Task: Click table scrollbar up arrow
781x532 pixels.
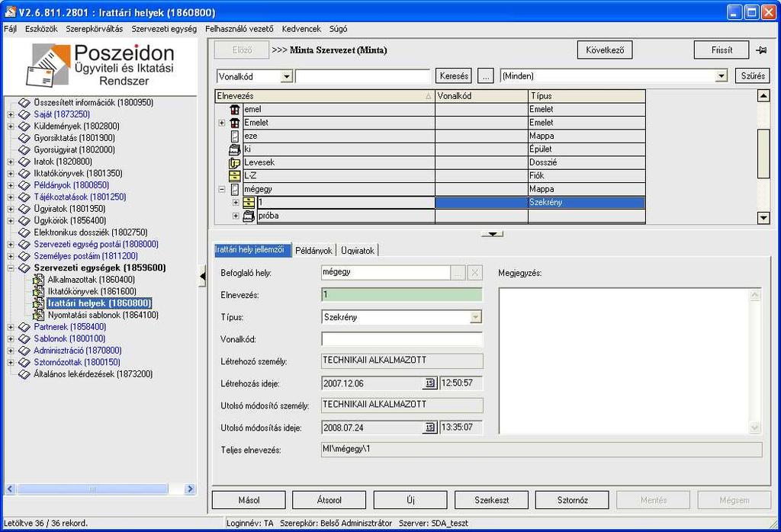Action: pyautogui.click(x=763, y=95)
